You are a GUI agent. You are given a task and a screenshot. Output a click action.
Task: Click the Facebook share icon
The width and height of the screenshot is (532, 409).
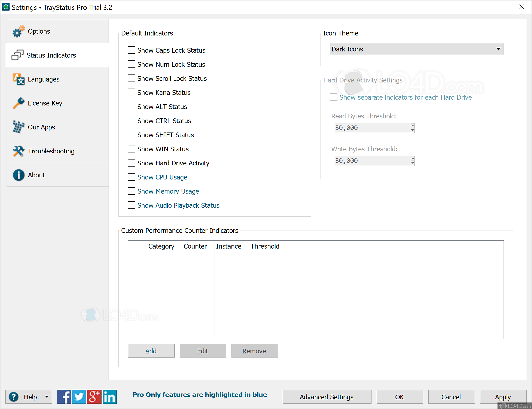(x=64, y=397)
